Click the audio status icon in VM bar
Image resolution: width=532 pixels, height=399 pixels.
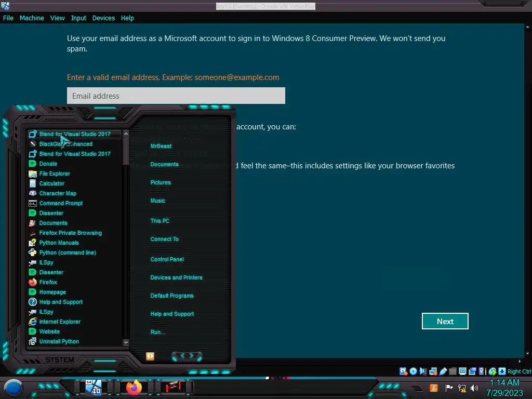(423, 371)
